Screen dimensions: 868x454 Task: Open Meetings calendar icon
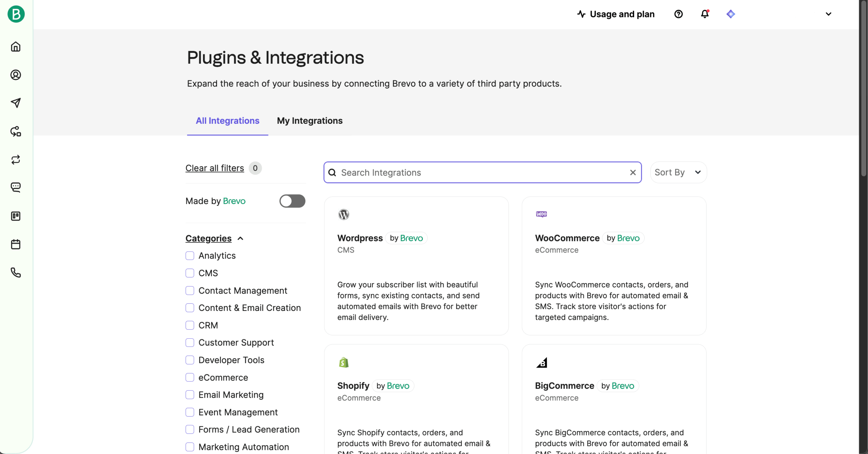coord(16,244)
